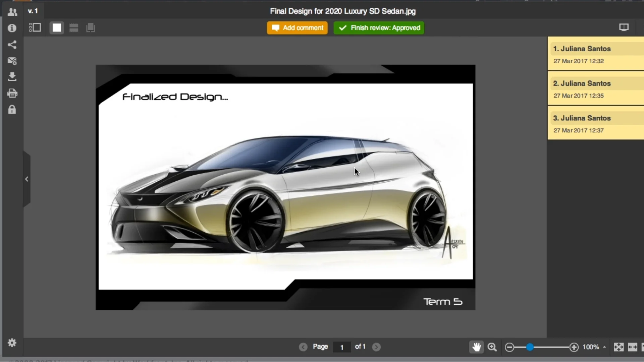Fit the proof to the screen
644x362 pixels.
pos(619,347)
